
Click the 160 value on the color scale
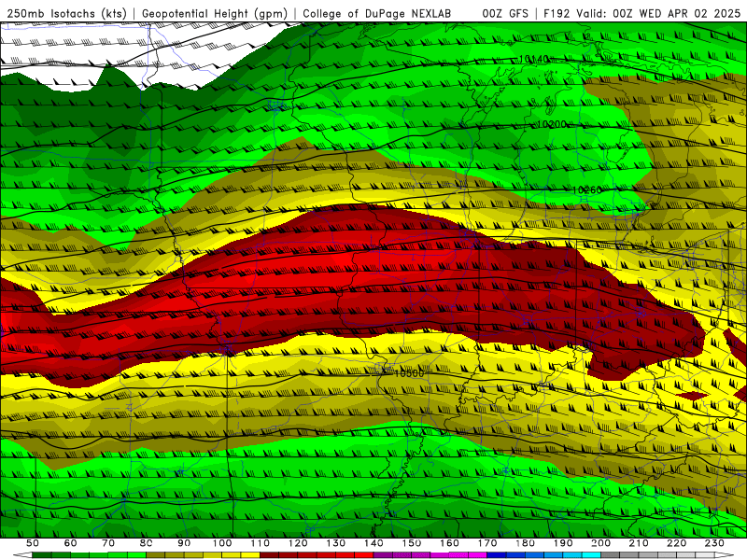click(449, 543)
